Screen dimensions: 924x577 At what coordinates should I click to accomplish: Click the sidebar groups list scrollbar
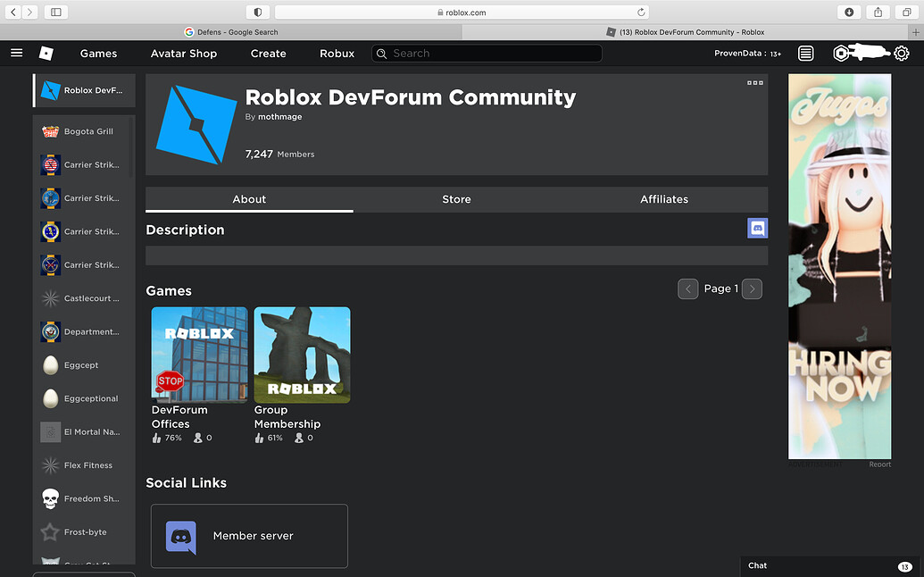(x=131, y=147)
